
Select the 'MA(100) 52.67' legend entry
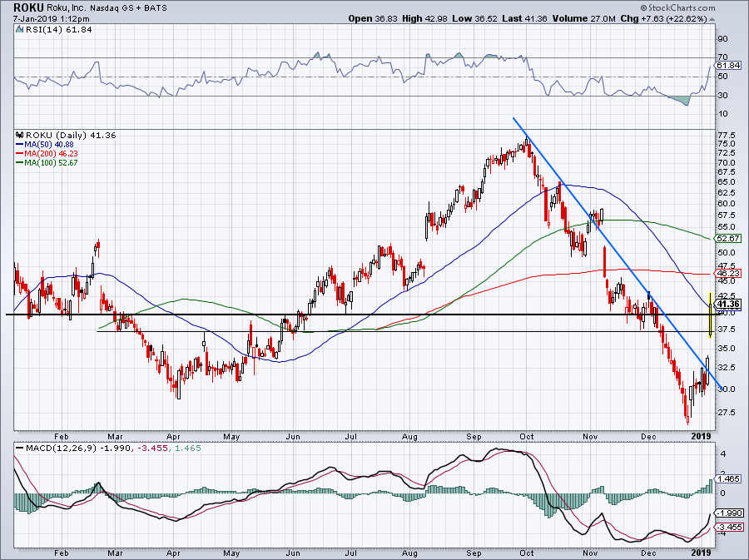tap(52, 162)
